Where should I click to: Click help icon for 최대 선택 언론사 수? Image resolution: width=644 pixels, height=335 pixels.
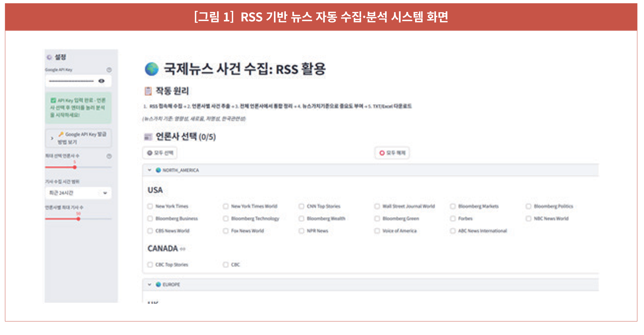[109, 156]
